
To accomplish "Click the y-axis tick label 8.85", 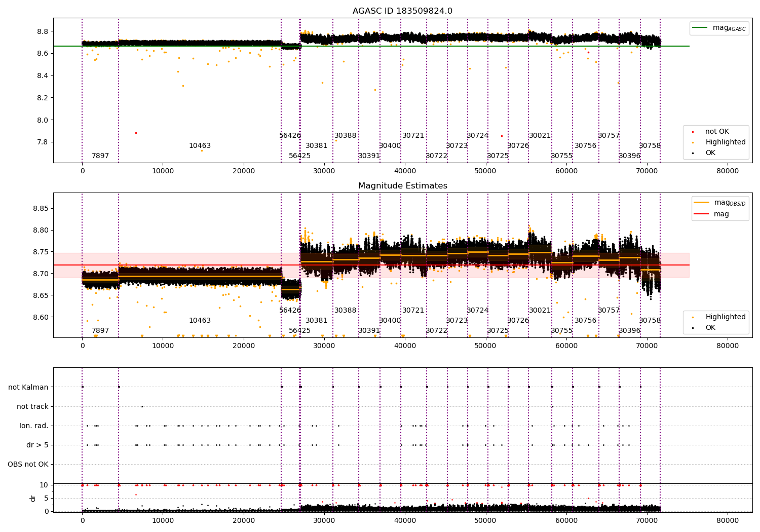I will [x=41, y=208].
